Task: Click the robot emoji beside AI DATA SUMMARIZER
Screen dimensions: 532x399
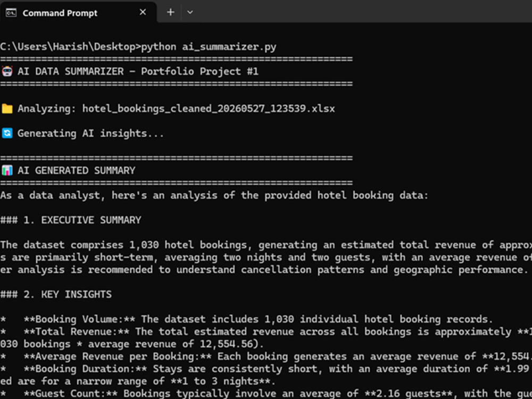Action: point(7,71)
